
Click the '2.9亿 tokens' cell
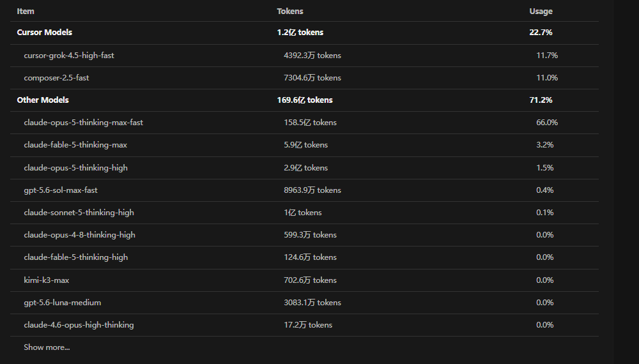(x=306, y=168)
